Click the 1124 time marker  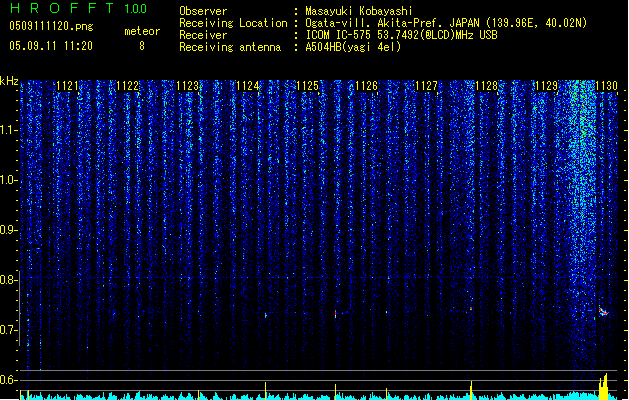[x=248, y=86]
